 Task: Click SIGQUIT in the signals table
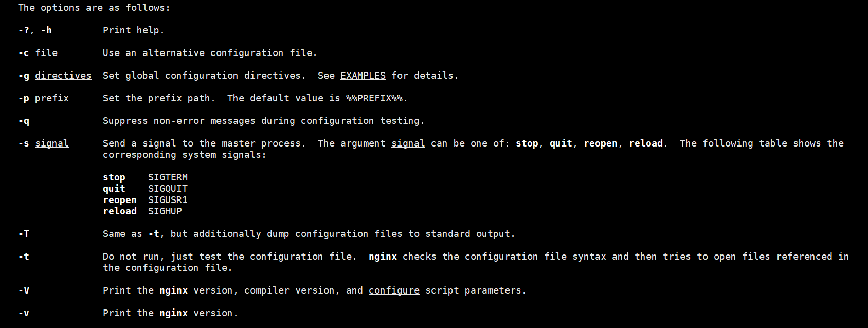168,189
